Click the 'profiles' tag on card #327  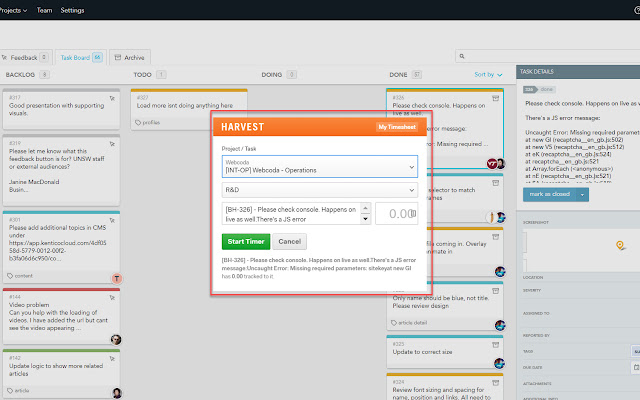click(148, 122)
